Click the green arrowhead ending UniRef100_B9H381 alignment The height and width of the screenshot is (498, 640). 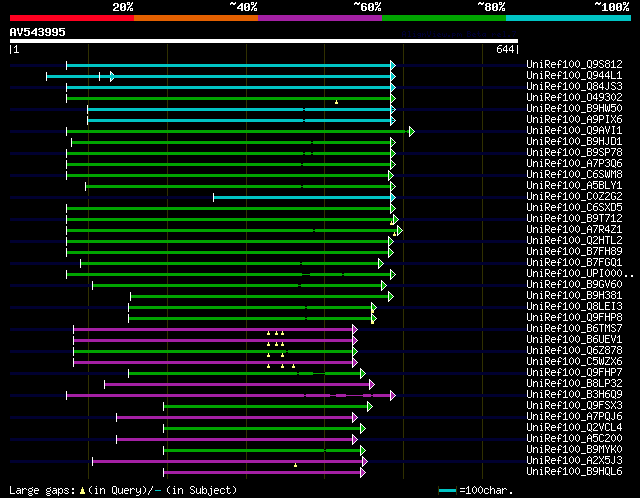click(x=391, y=297)
